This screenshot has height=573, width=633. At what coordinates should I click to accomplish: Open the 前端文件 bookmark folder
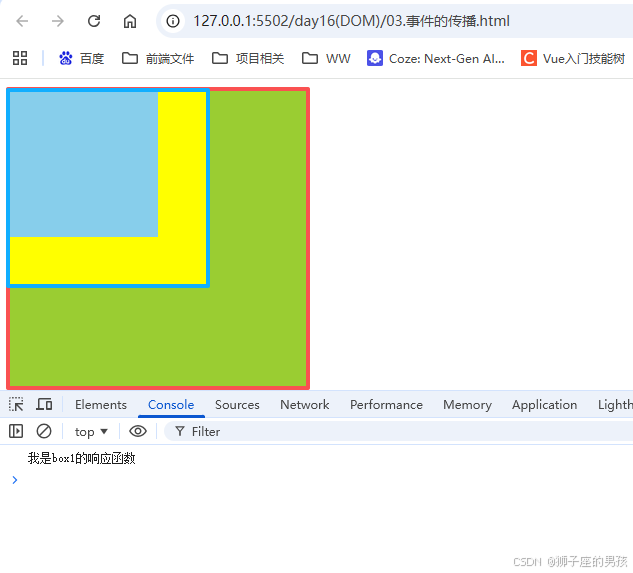pyautogui.click(x=158, y=59)
